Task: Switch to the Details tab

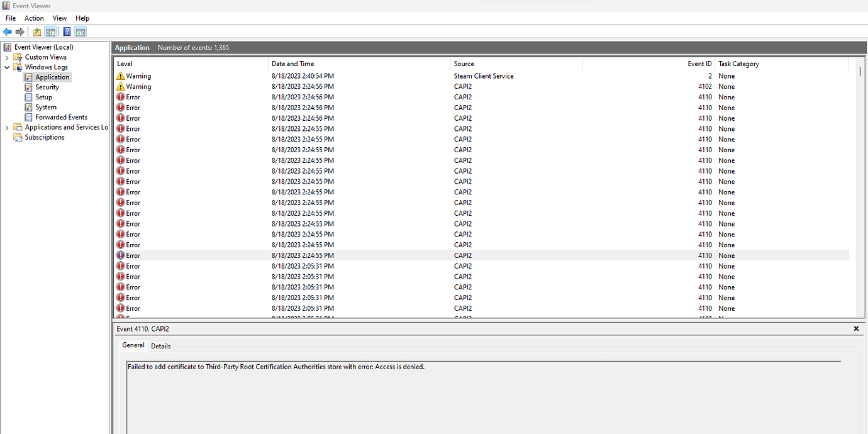Action: (160, 346)
